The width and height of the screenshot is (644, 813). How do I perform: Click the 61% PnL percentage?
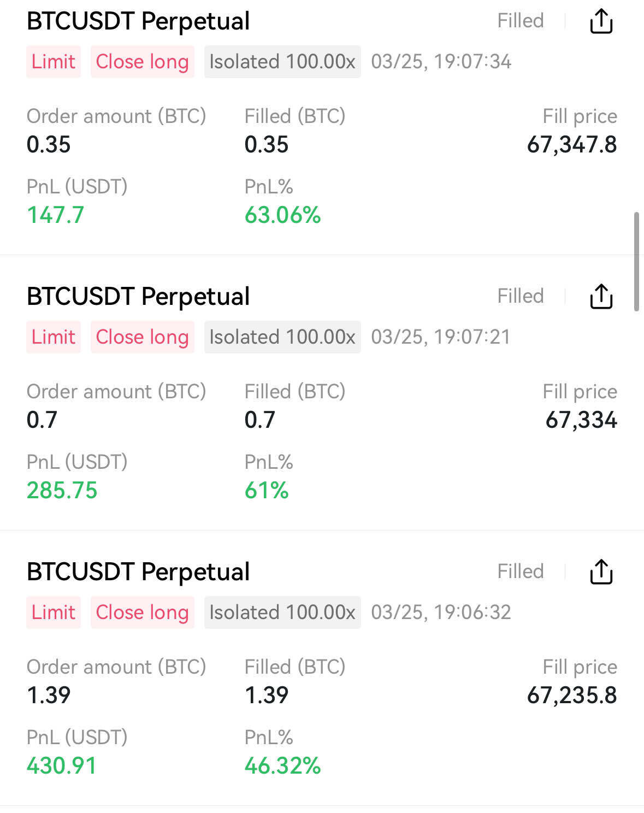[x=267, y=491]
